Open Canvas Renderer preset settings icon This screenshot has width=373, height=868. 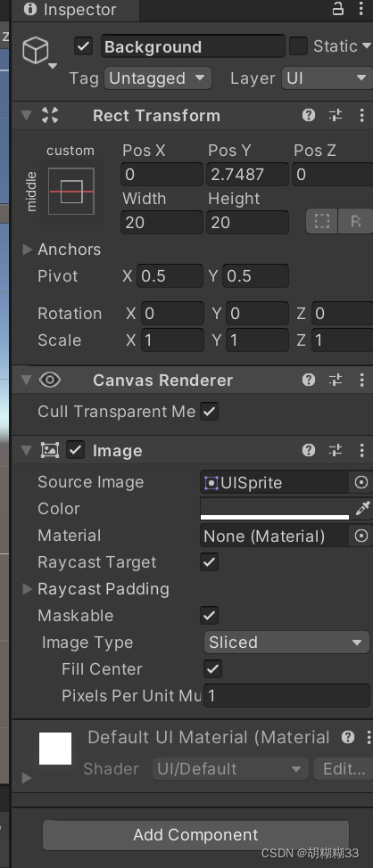(x=336, y=380)
